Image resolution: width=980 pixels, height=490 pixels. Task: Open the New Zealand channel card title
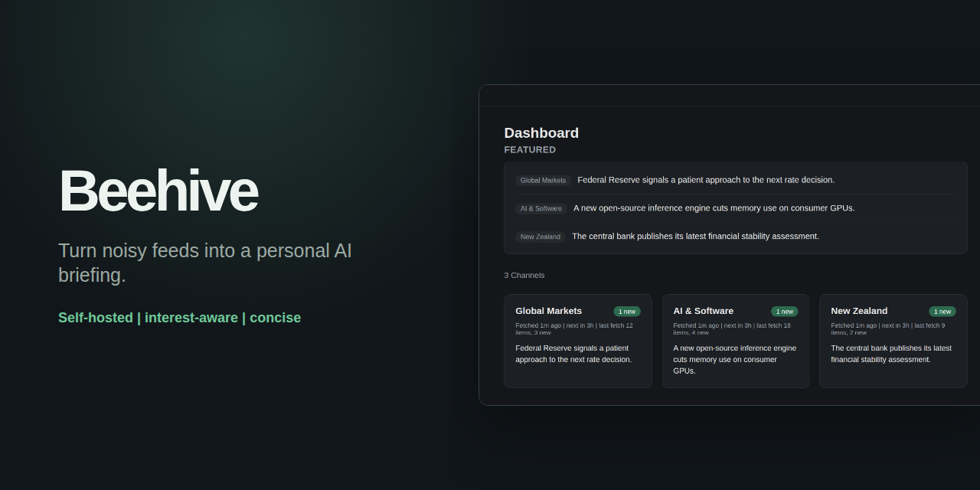click(859, 311)
